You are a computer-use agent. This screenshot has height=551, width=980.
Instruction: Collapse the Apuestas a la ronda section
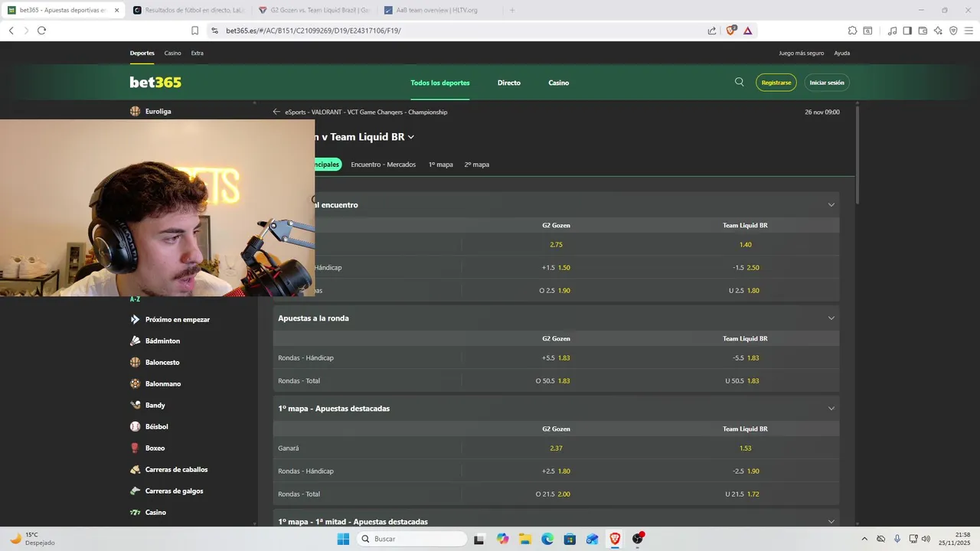tap(831, 318)
